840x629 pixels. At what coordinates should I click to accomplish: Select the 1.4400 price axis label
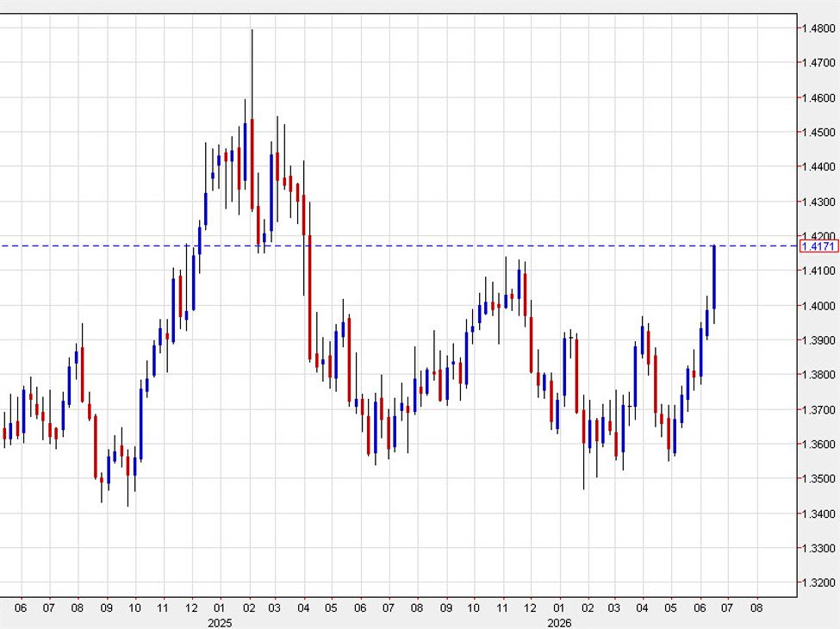coord(819,166)
